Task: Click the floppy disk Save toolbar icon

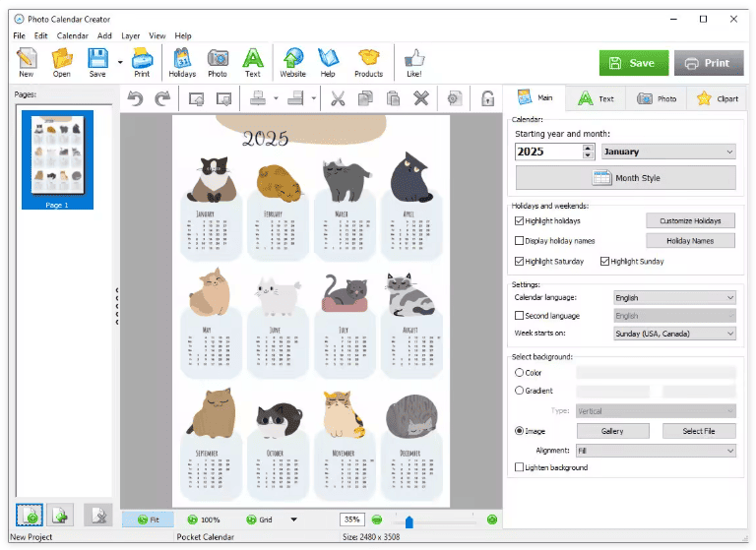Action: [x=97, y=62]
